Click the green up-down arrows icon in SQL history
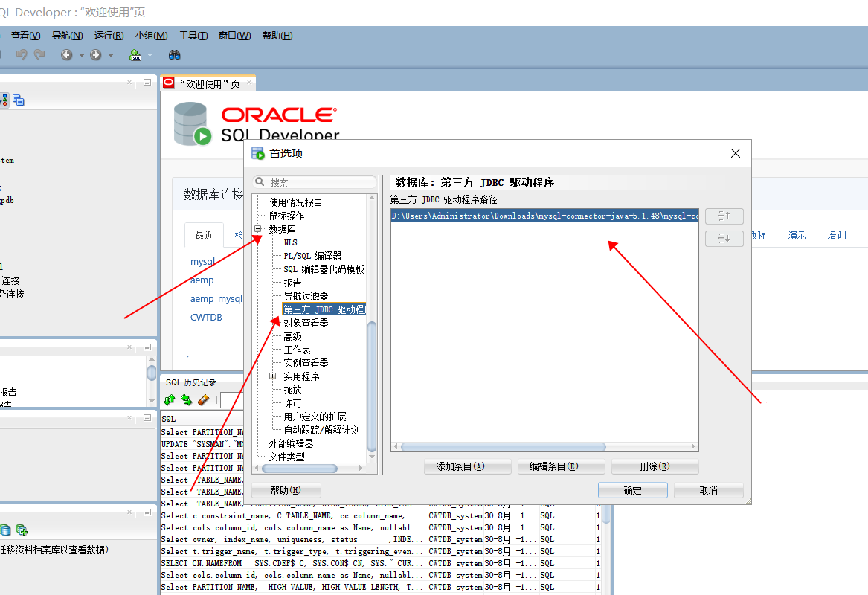This screenshot has width=868, height=595. pyautogui.click(x=170, y=399)
